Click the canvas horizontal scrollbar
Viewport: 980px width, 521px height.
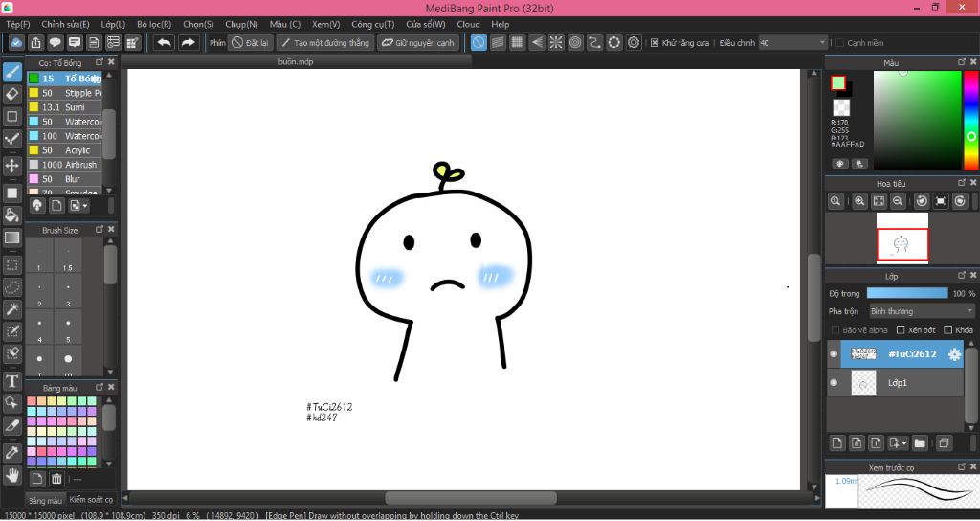tap(471, 498)
